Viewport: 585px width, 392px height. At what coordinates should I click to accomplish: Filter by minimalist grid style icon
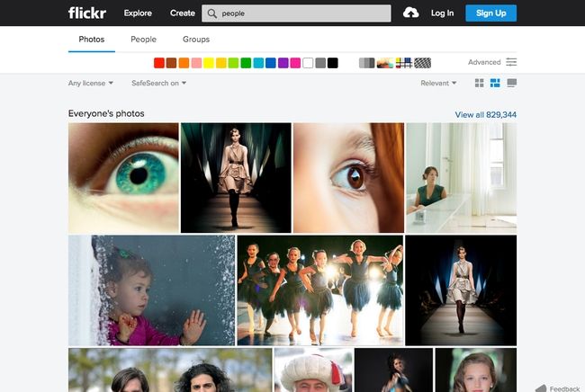tap(404, 63)
